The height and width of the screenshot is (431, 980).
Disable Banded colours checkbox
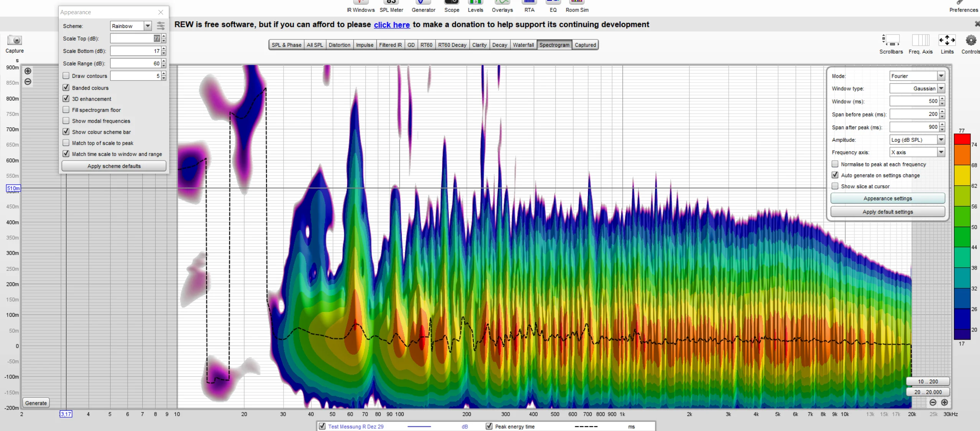(66, 88)
